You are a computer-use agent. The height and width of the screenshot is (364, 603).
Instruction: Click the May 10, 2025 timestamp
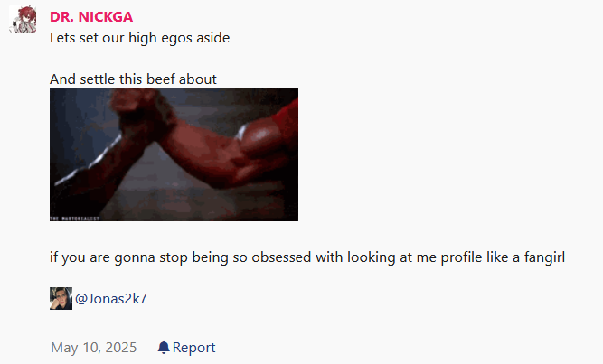coord(93,348)
